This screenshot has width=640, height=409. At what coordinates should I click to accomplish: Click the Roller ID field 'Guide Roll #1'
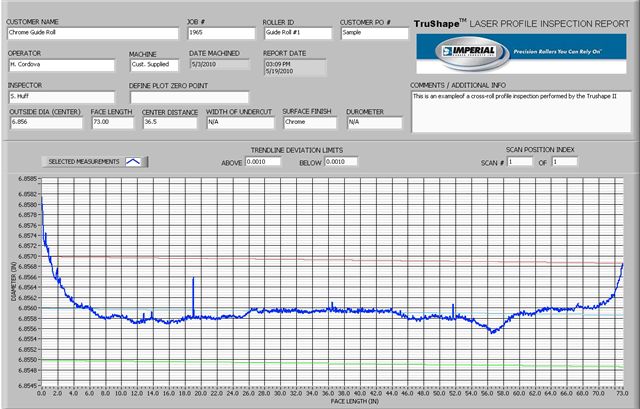pyautogui.click(x=298, y=33)
